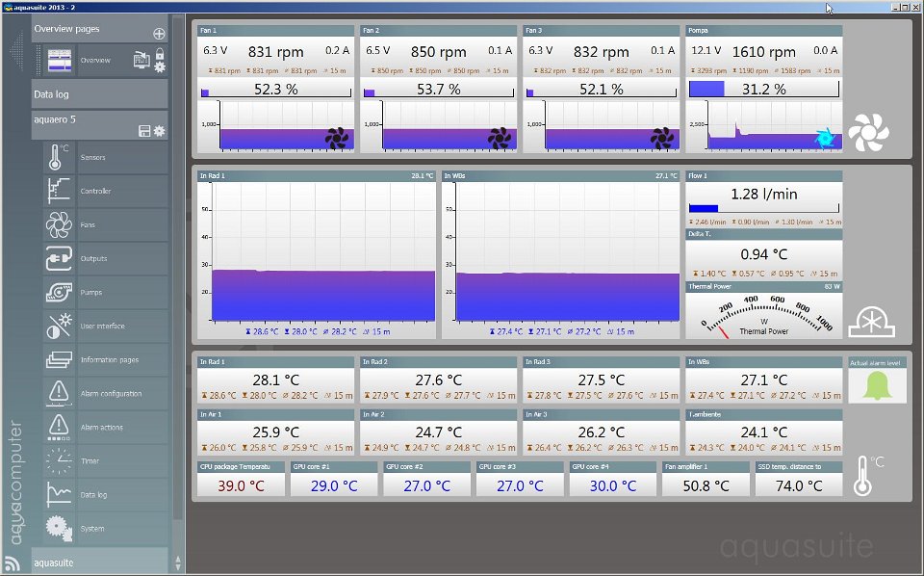Click the save icon in aquaero 5 header
The image size is (924, 576).
(144, 131)
